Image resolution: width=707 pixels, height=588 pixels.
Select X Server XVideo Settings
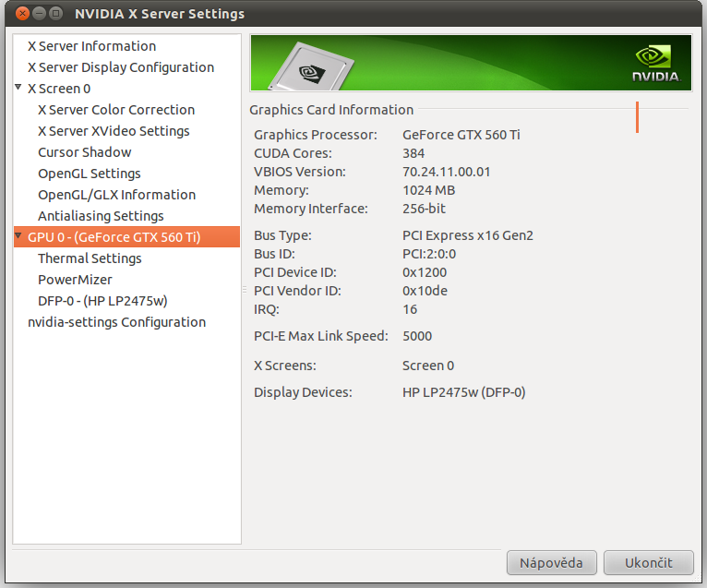114,131
